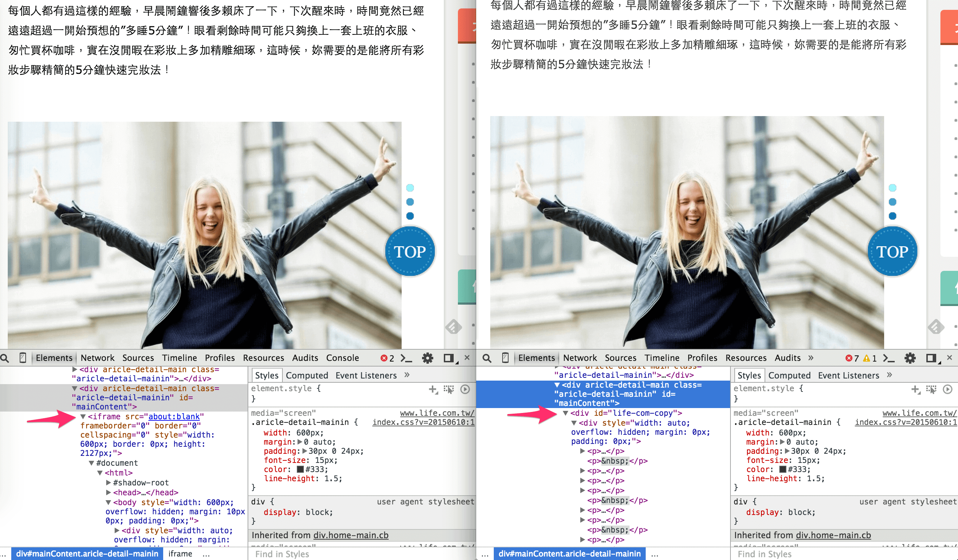
Task: Expand the head node in left DOM tree
Action: pos(108,493)
